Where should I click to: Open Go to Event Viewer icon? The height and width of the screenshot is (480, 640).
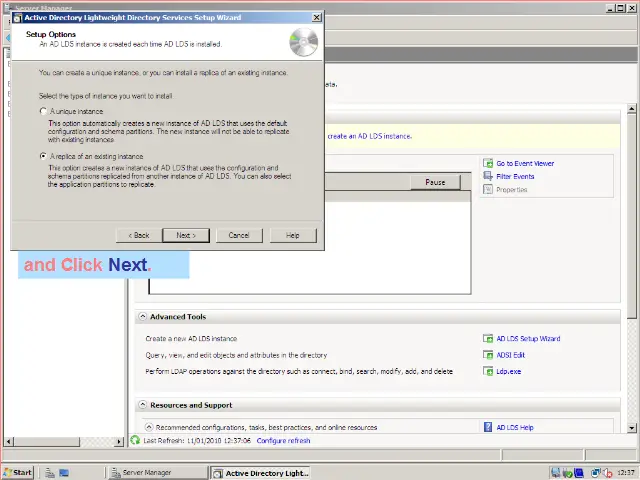coord(488,163)
